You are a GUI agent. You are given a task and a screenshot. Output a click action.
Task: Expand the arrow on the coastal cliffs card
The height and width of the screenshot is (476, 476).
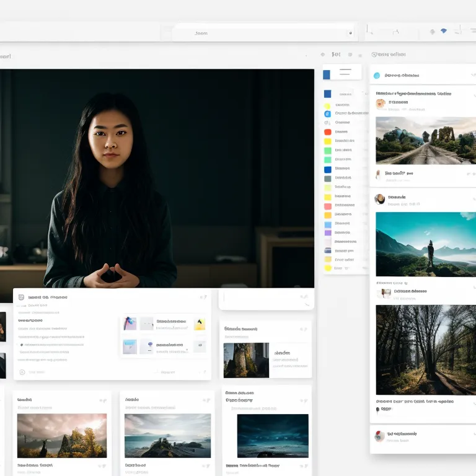(x=208, y=401)
